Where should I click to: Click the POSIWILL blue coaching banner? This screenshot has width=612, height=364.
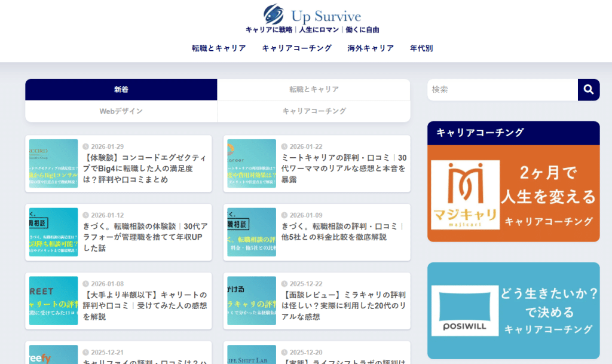pyautogui.click(x=513, y=311)
